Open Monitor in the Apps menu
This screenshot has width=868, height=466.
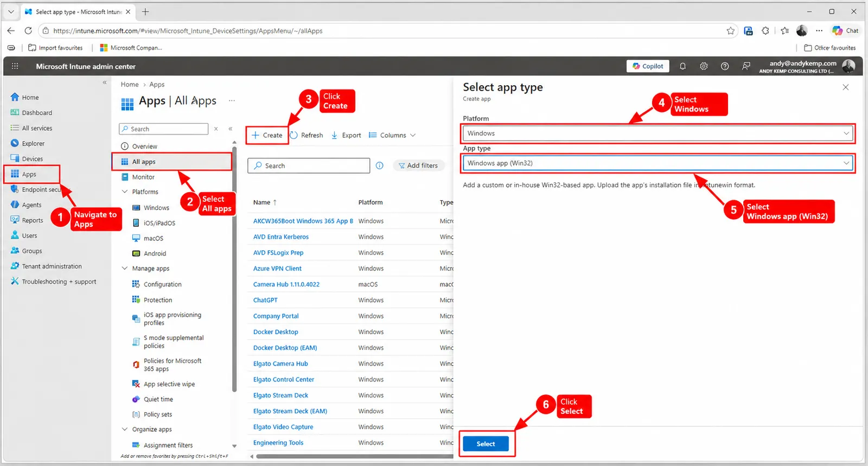click(143, 177)
